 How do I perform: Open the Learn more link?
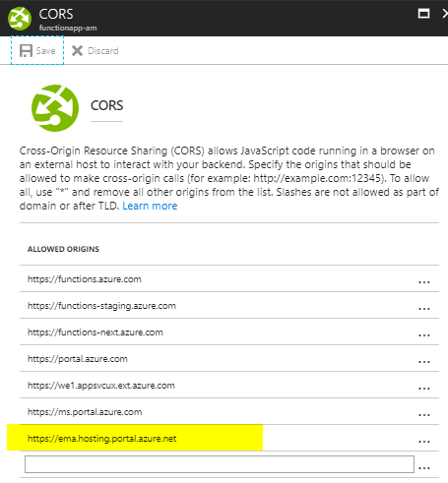pos(150,206)
